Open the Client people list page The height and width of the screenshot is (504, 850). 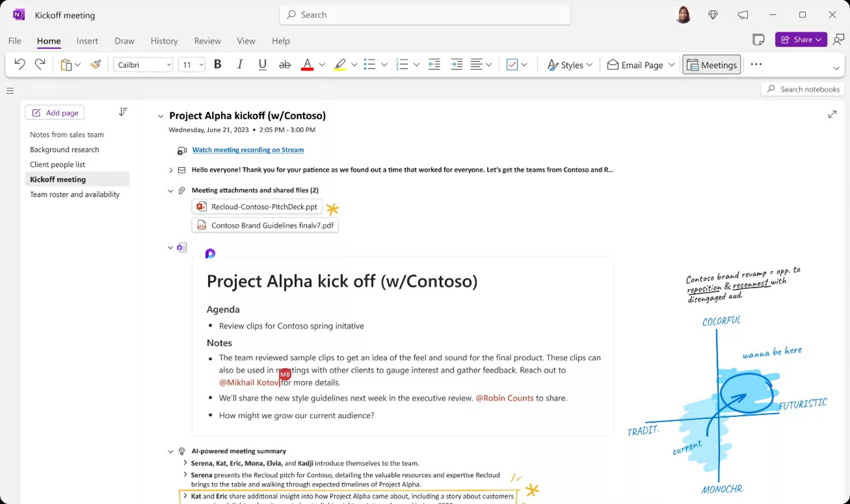[57, 164]
